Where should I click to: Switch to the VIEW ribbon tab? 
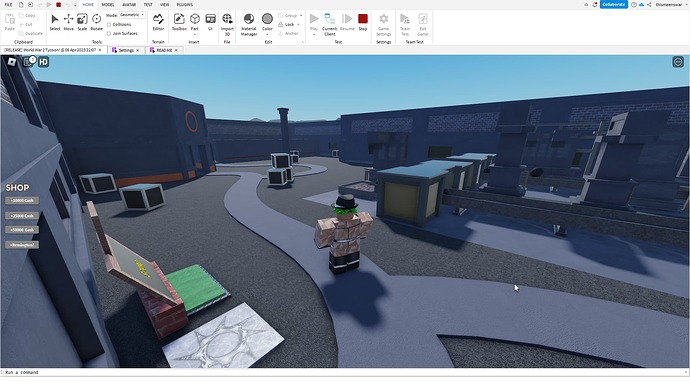pyautogui.click(x=165, y=4)
